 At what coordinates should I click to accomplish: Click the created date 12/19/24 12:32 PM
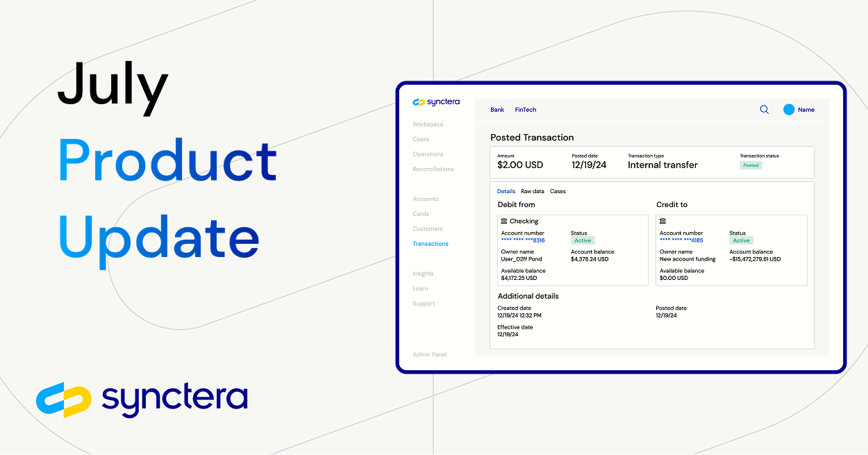[x=519, y=315]
